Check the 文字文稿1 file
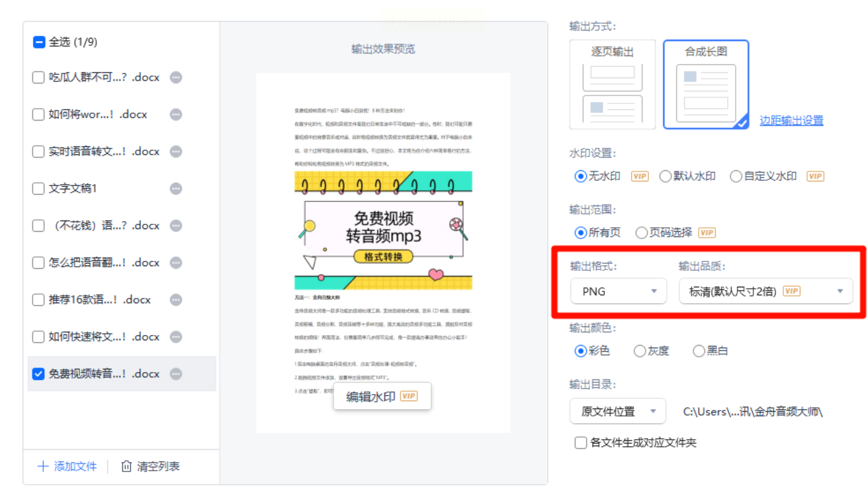This screenshot has height=486, width=868. click(x=38, y=189)
